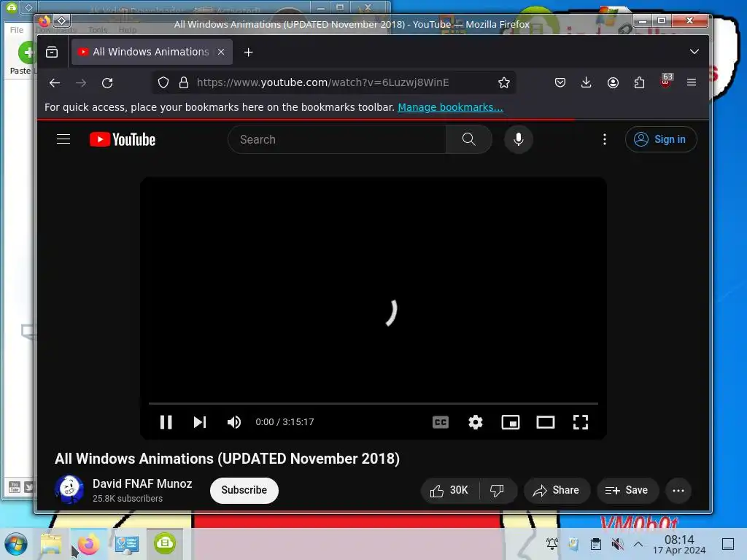Mute the video player volume
This screenshot has height=560, width=747.
pyautogui.click(x=234, y=422)
